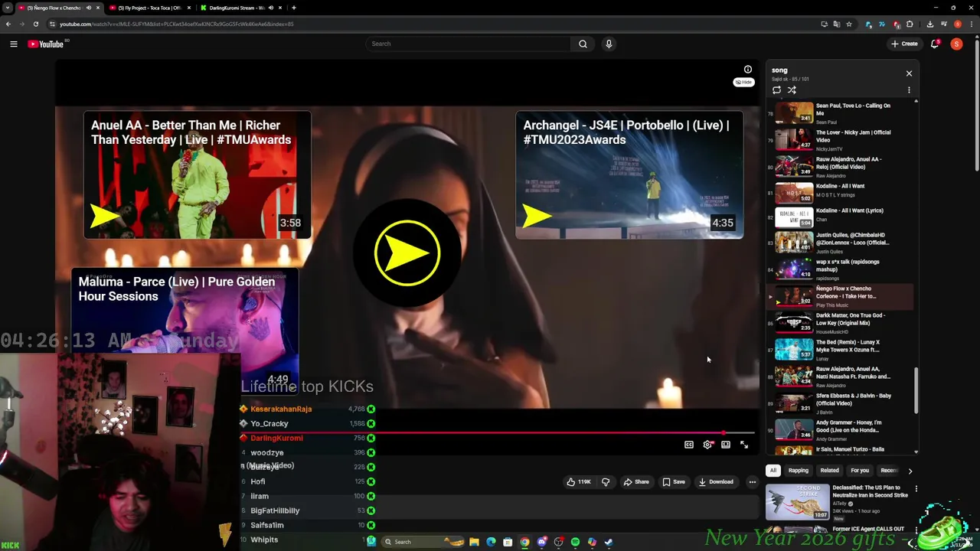Image resolution: width=980 pixels, height=551 pixels.
Task: Enter fullscreen on the video player
Action: coord(744,445)
